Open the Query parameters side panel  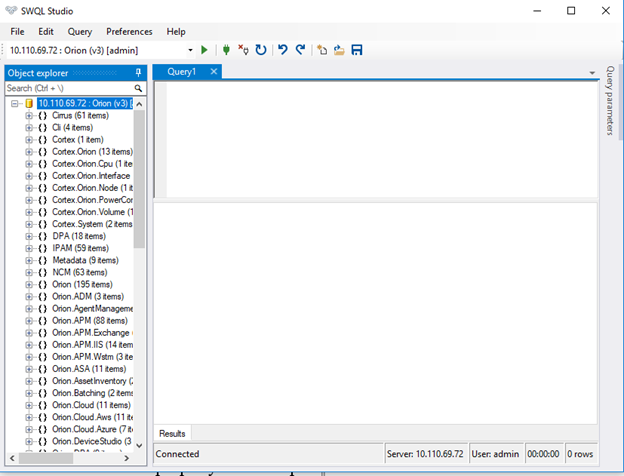pos(610,100)
